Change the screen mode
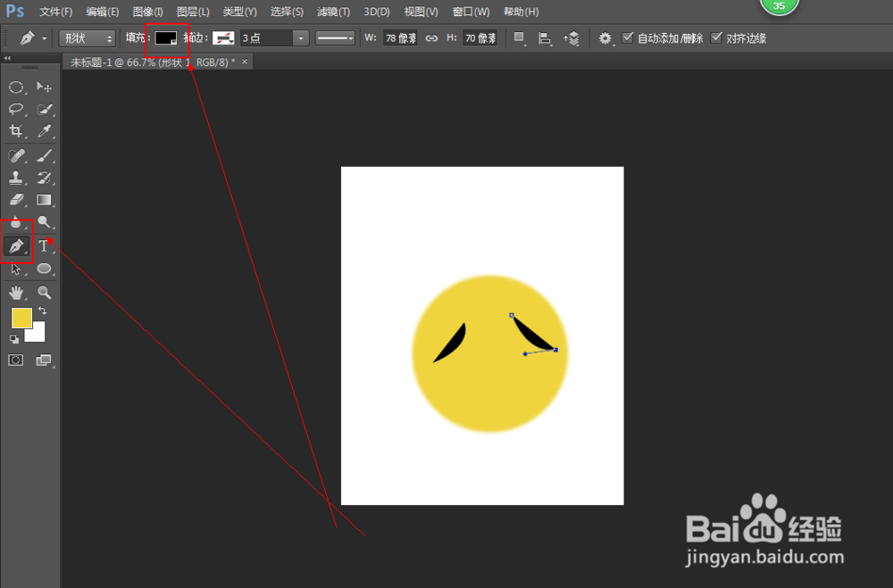Viewport: 893px width, 588px height. point(44,360)
